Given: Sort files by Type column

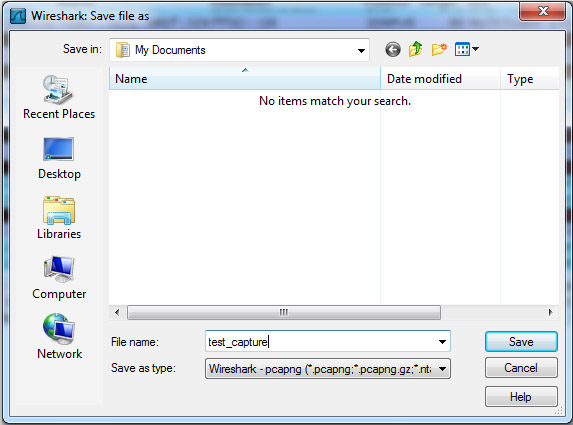Looking at the screenshot, I should tap(530, 79).
